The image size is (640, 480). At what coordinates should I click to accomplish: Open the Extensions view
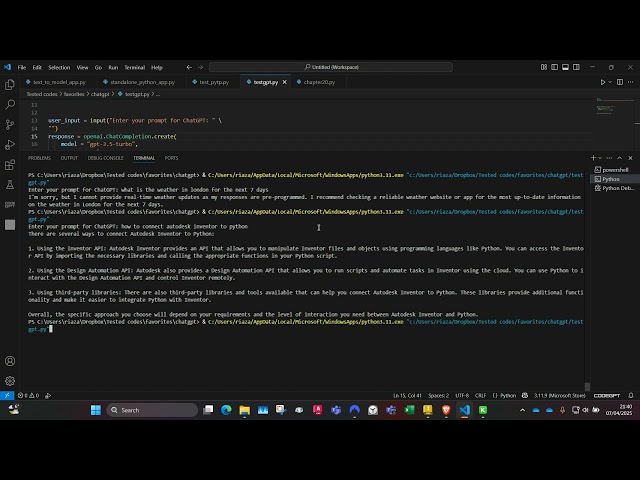[x=10, y=164]
